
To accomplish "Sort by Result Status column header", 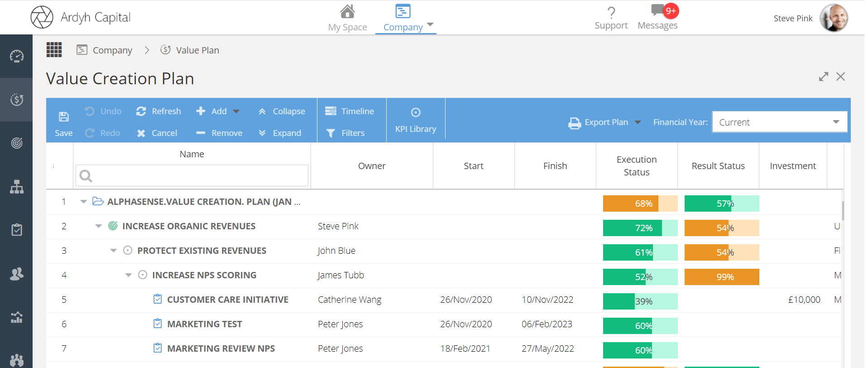I will pos(718,166).
